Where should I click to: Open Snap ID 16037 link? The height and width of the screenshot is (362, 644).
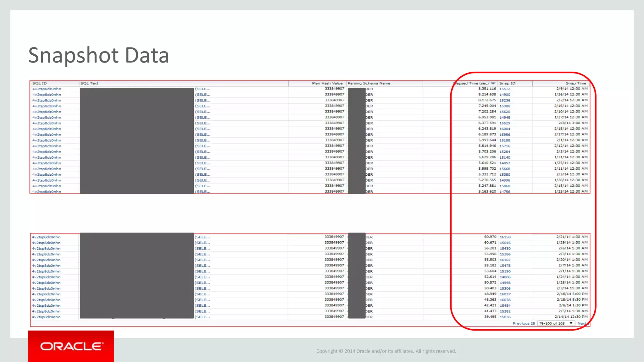click(x=505, y=294)
